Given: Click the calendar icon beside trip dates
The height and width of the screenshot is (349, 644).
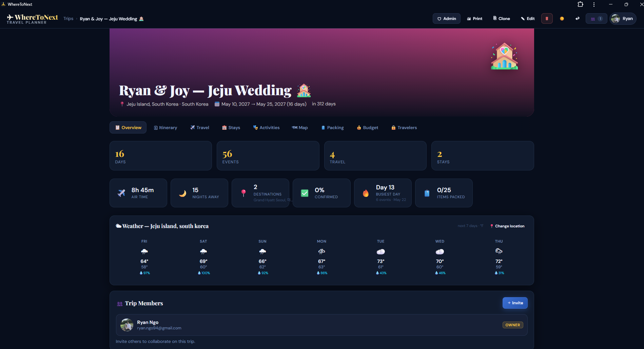Looking at the screenshot, I should [217, 104].
